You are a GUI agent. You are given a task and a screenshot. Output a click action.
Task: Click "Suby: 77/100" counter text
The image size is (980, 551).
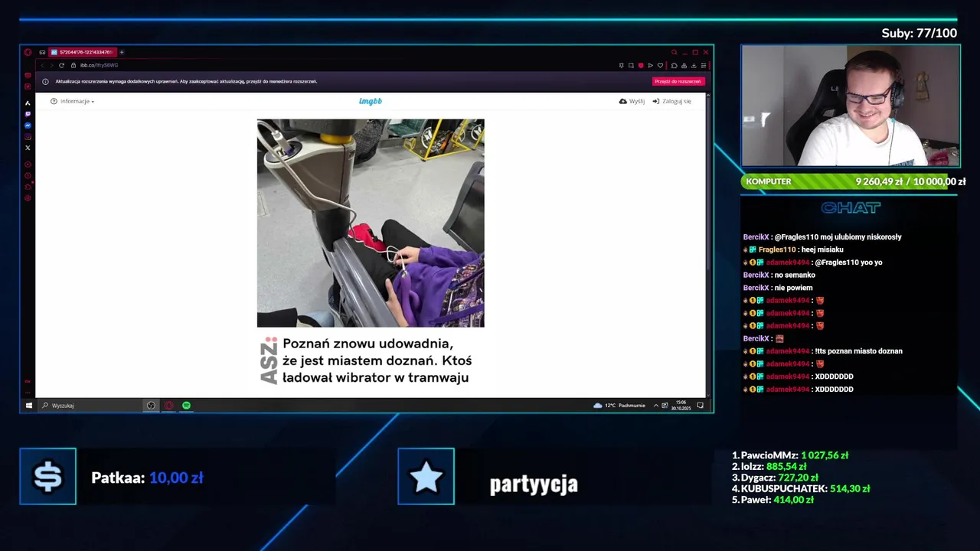click(x=920, y=33)
